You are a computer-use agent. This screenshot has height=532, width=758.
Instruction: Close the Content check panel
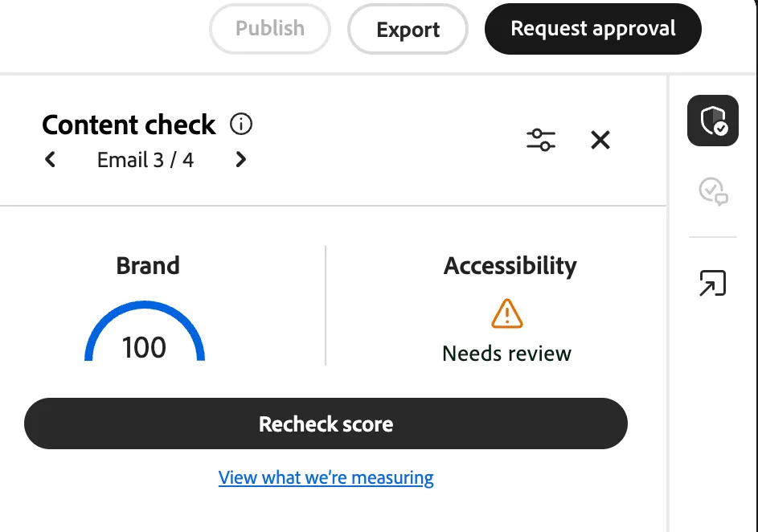[600, 140]
